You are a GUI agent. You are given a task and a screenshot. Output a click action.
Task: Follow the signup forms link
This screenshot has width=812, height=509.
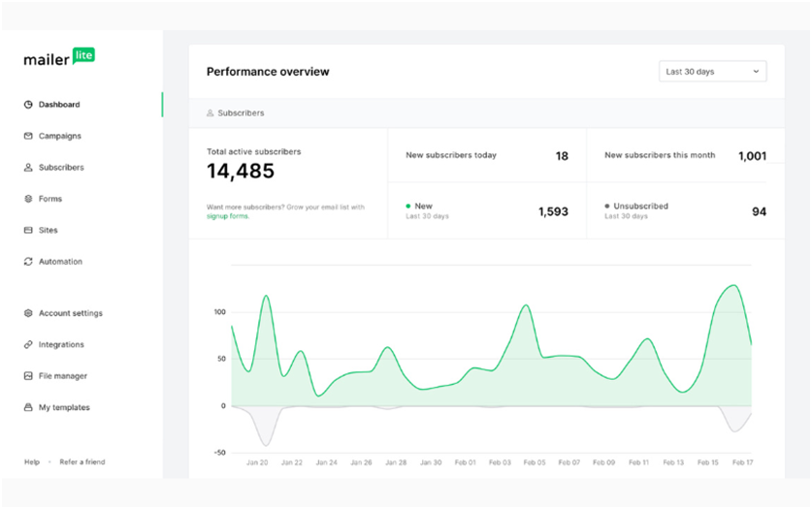228,216
